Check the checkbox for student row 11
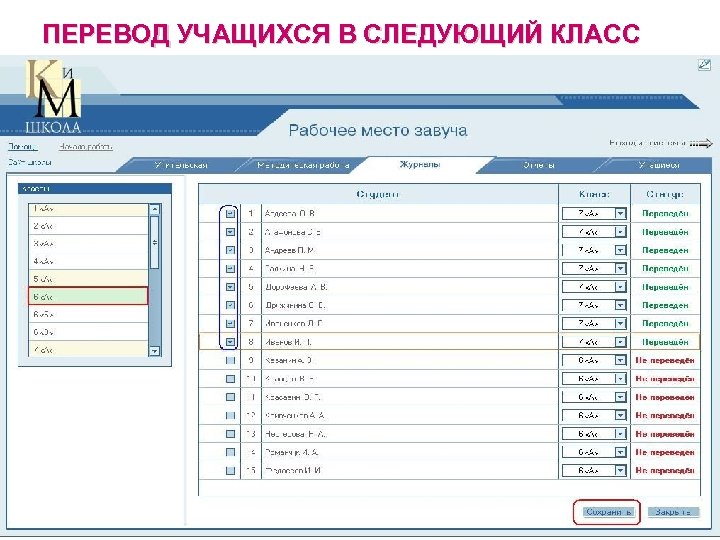 click(231, 397)
